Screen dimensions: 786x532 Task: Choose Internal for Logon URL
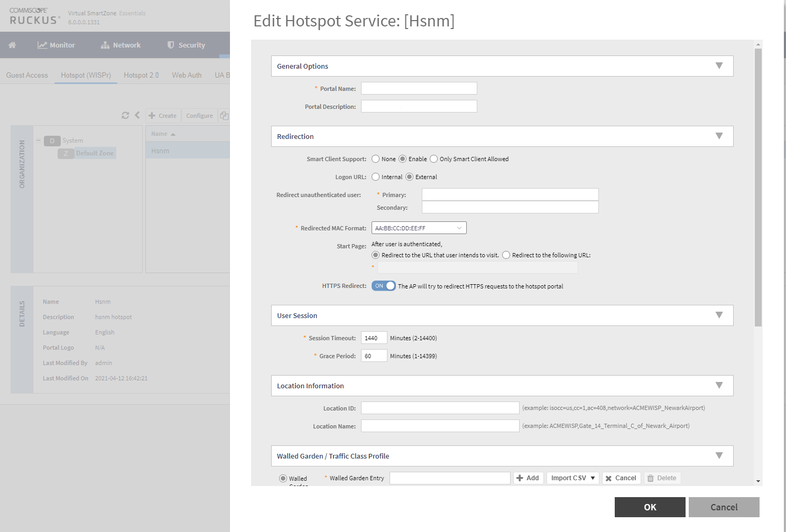pos(376,177)
